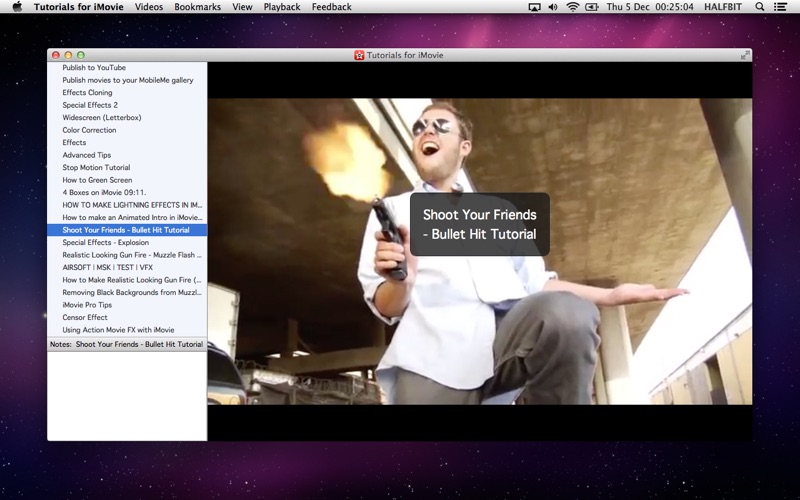The image size is (800, 500).
Task: Open the Apple menu
Action: 17,7
